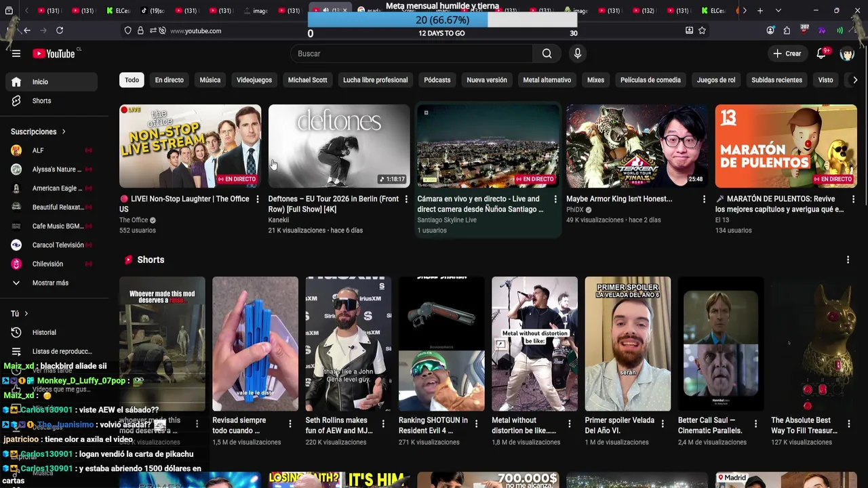Select the En directo filter chip
This screenshot has width=868, height=488.
coord(169,80)
